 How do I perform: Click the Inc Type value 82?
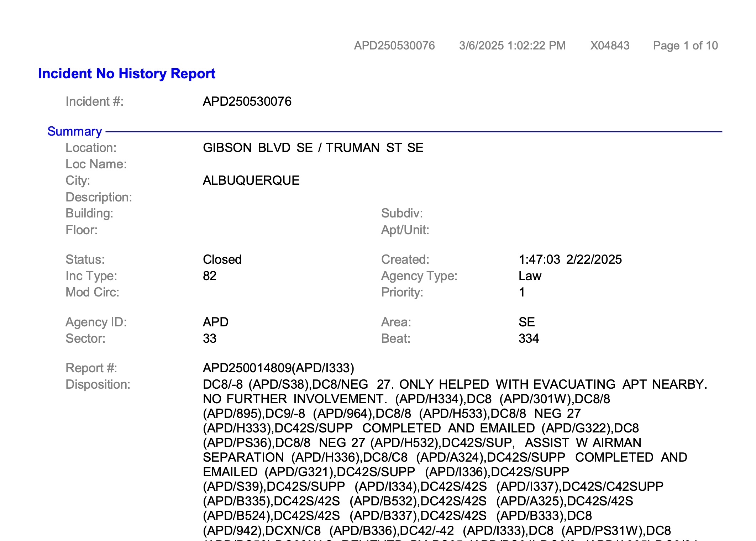click(x=210, y=276)
